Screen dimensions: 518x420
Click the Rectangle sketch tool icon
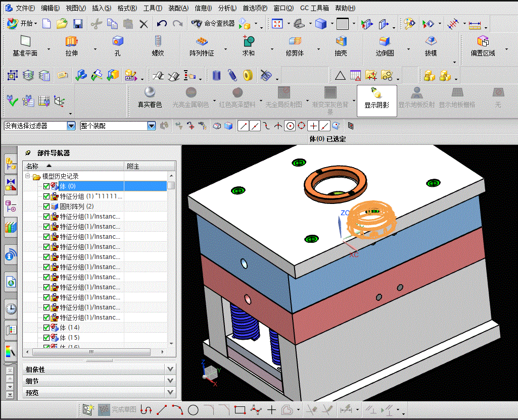[x=240, y=410]
